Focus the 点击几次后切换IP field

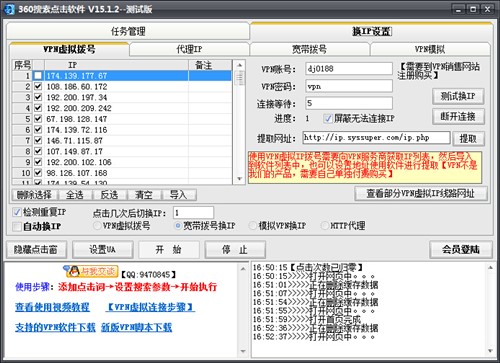(193, 213)
